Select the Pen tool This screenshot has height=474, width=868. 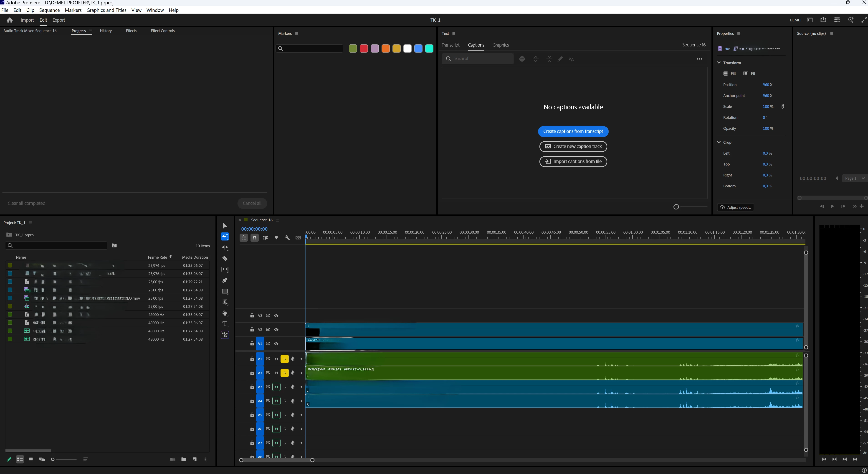point(225,280)
